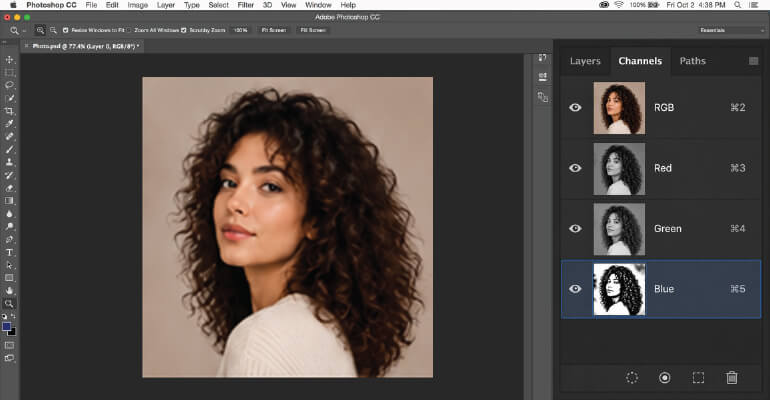Select the Move tool
This screenshot has height=400, width=770.
9,59
